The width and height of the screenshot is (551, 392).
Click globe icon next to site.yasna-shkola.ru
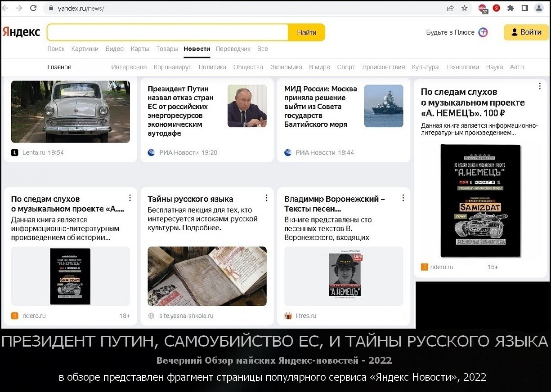152,316
